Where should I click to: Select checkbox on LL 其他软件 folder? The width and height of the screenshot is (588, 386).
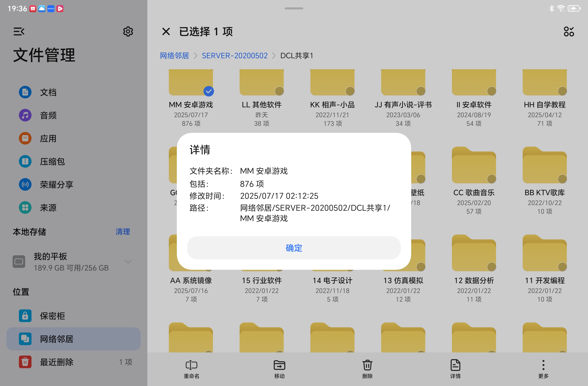tap(280, 91)
